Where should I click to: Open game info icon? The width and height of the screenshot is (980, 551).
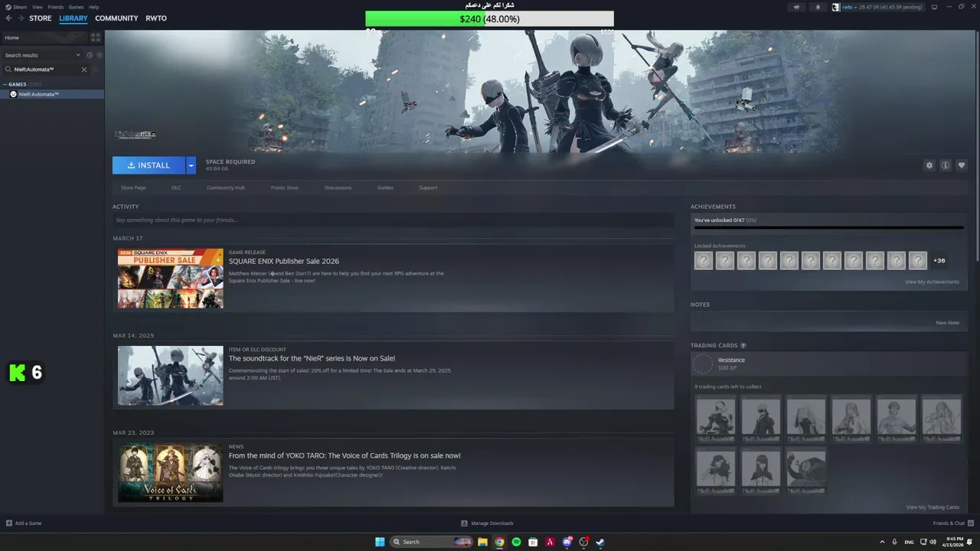pos(946,165)
